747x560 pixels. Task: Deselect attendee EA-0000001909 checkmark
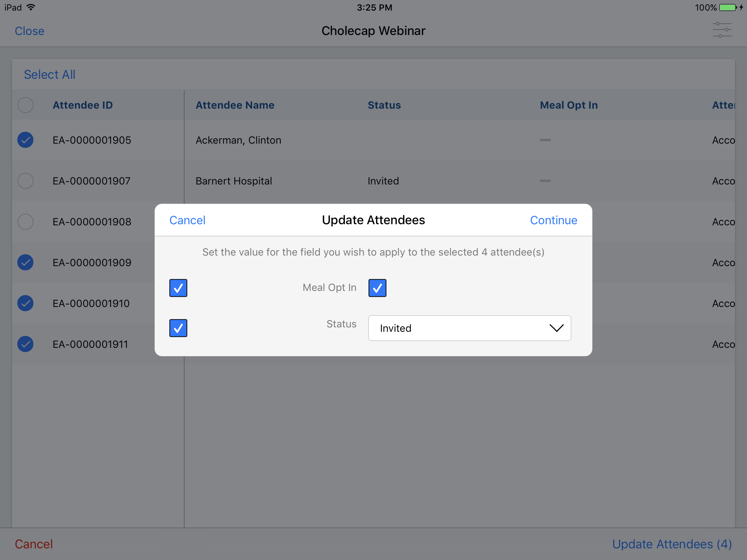(26, 262)
